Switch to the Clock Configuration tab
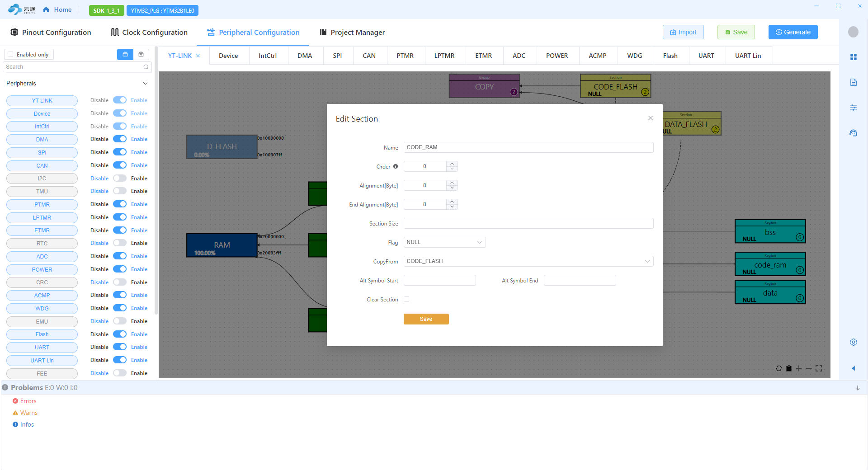This screenshot has width=868, height=470. coord(149,33)
